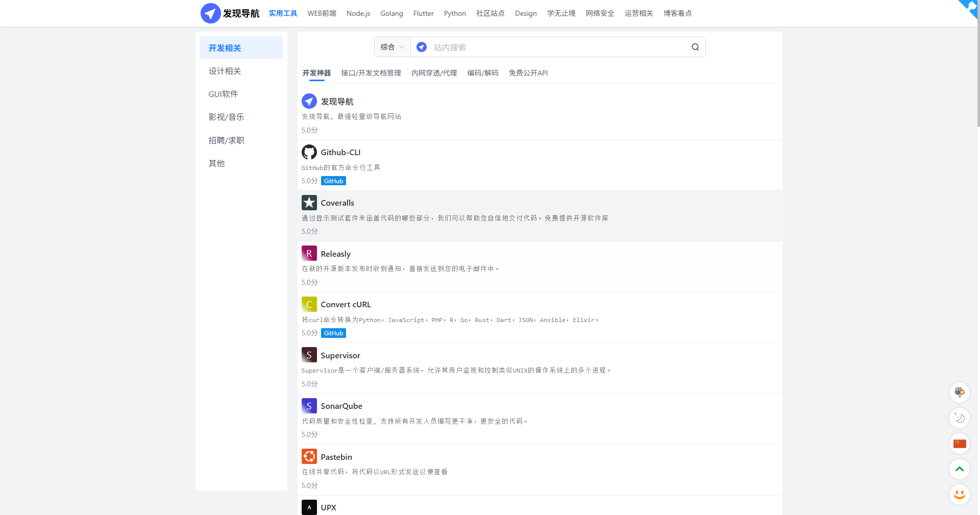The width and height of the screenshot is (980, 515).
Task: Click the Github-CLI octocat icon
Action: tap(309, 152)
